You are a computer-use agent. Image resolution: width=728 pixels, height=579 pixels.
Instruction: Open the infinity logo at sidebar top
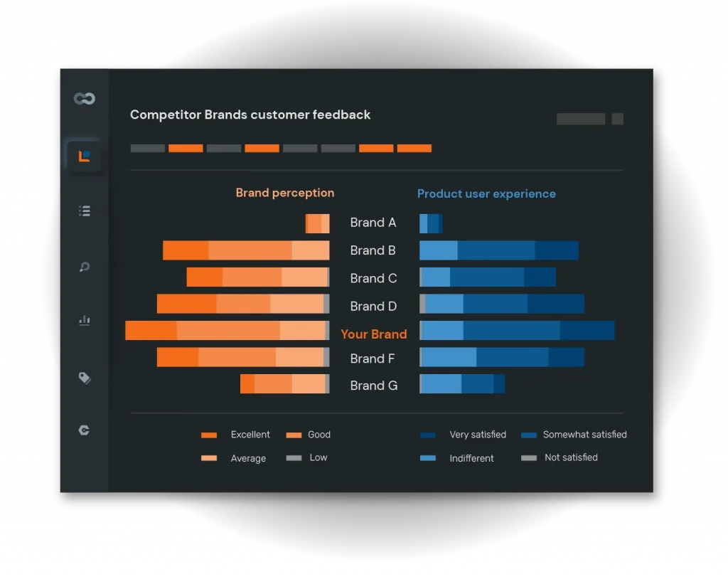[83, 98]
